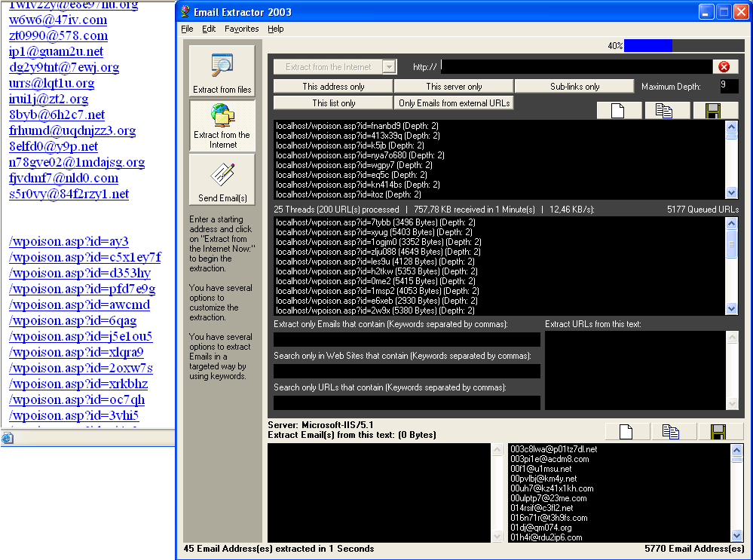Clear the URL list with the upper blank page icon
Viewport: 753px width, 560px height.
(619, 111)
